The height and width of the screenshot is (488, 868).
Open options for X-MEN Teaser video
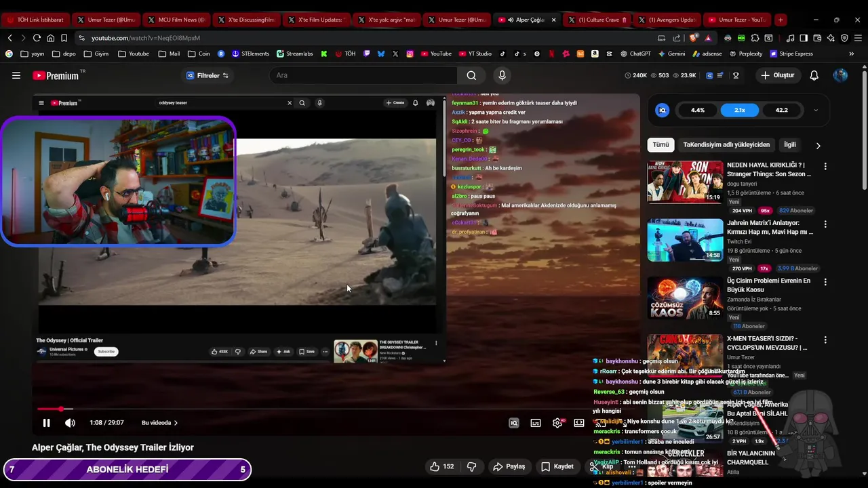pyautogui.click(x=825, y=340)
